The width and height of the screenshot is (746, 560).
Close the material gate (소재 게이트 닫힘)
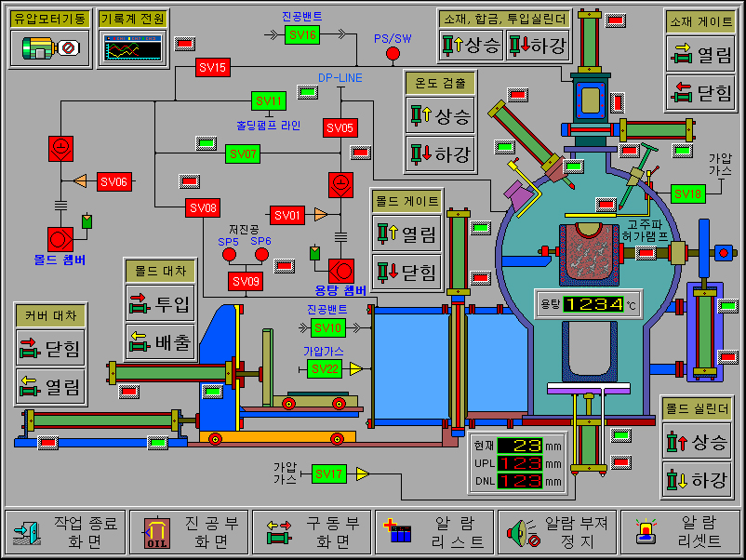pyautogui.click(x=700, y=92)
